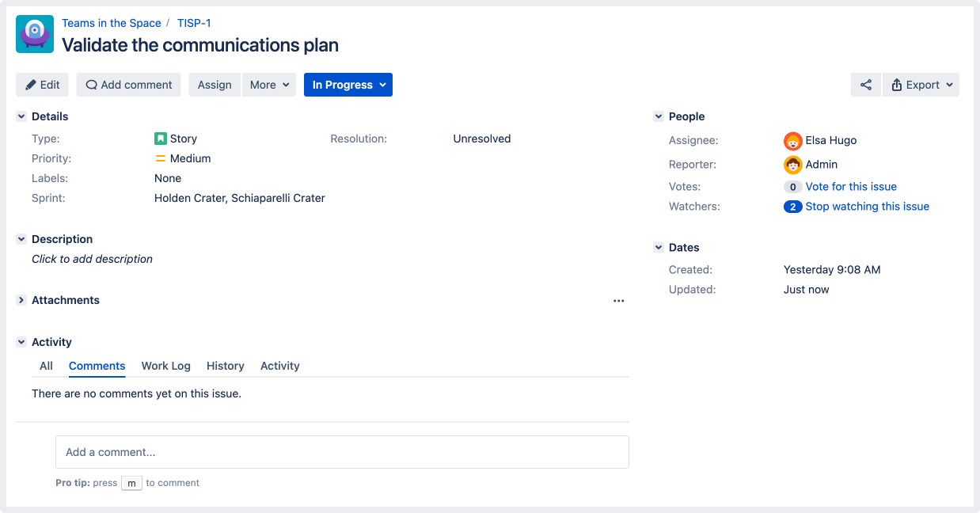The width and height of the screenshot is (980, 513).
Task: Collapse the Activity section
Action: tap(21, 342)
